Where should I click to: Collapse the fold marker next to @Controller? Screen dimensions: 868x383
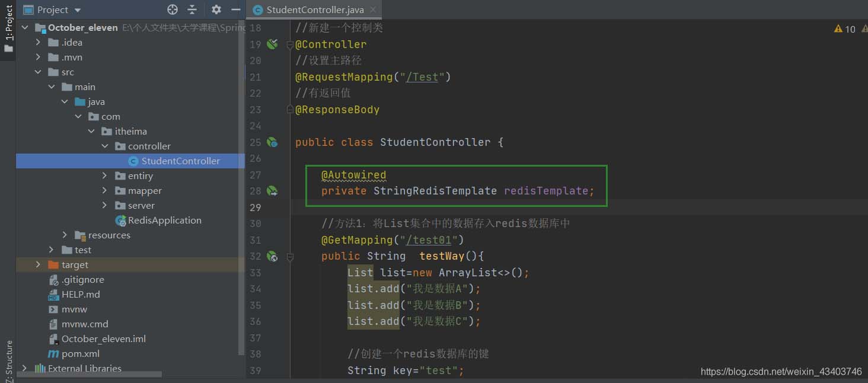tap(289, 44)
